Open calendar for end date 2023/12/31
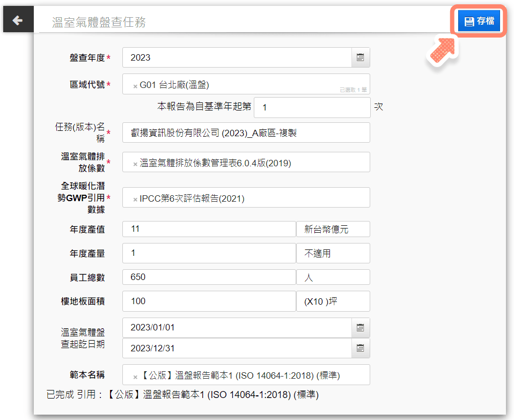The image size is (514, 420). click(x=361, y=348)
